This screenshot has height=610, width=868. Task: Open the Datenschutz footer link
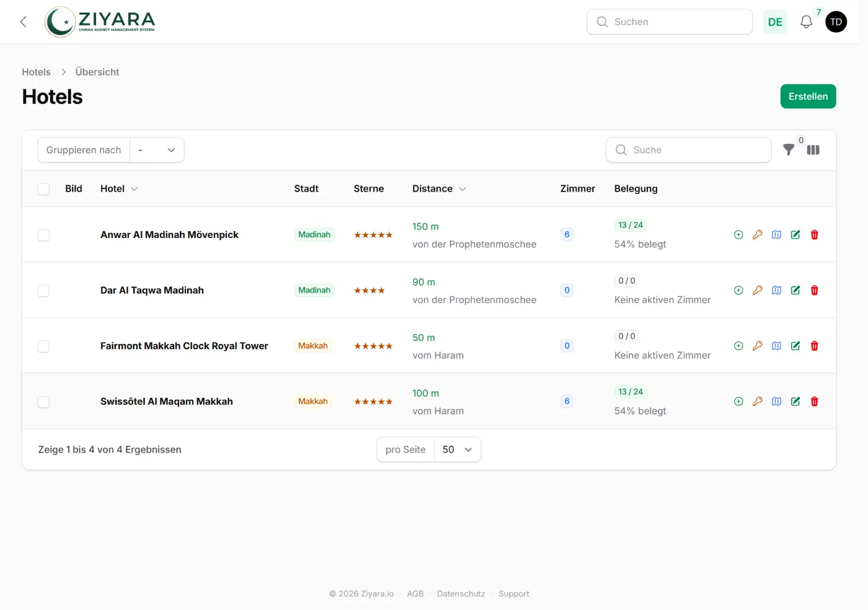click(461, 594)
